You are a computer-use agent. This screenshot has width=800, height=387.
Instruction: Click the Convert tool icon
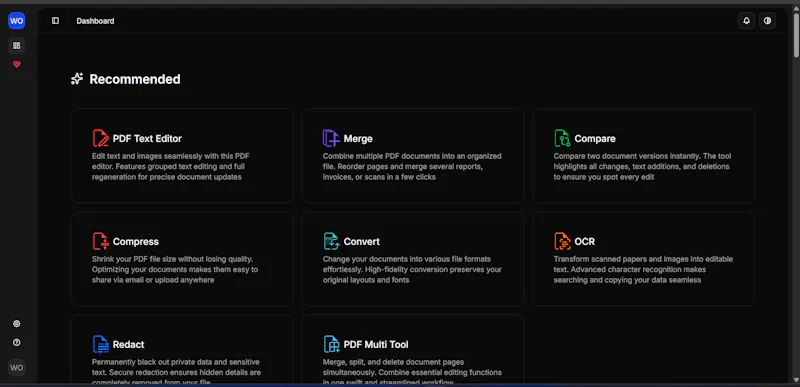331,241
